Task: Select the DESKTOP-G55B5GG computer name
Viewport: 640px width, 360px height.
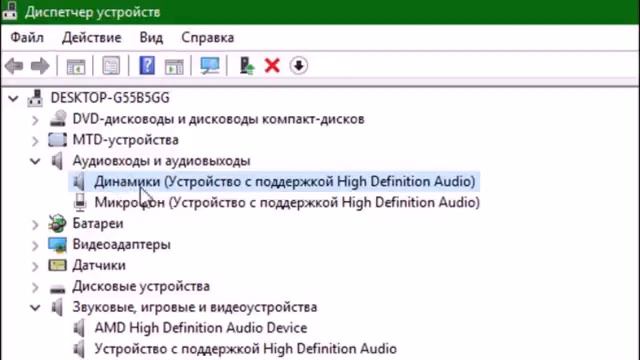Action: click(110, 98)
